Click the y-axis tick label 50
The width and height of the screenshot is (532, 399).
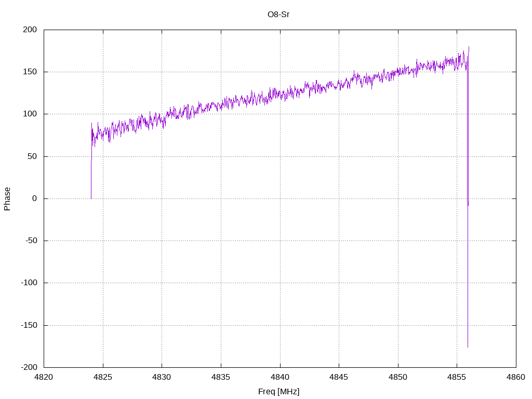click(x=32, y=156)
